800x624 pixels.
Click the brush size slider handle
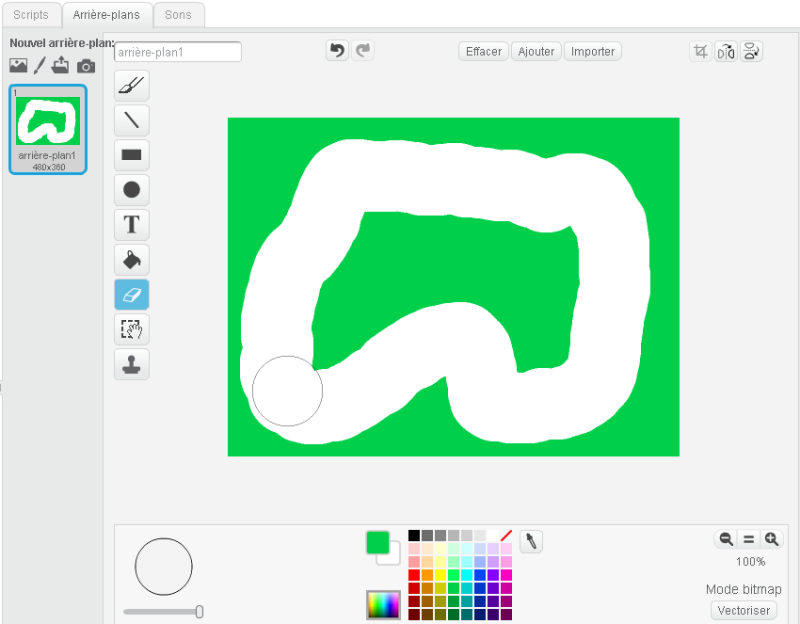(x=199, y=611)
